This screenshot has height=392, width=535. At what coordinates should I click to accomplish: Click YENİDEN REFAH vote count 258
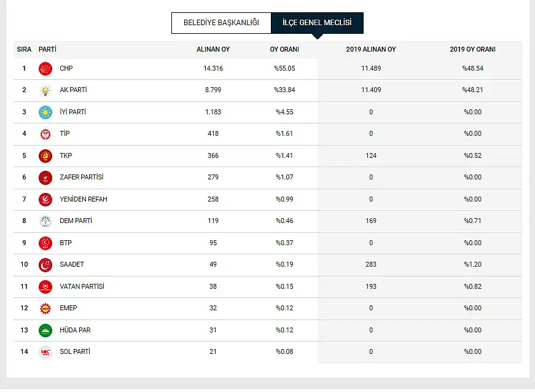click(x=213, y=199)
